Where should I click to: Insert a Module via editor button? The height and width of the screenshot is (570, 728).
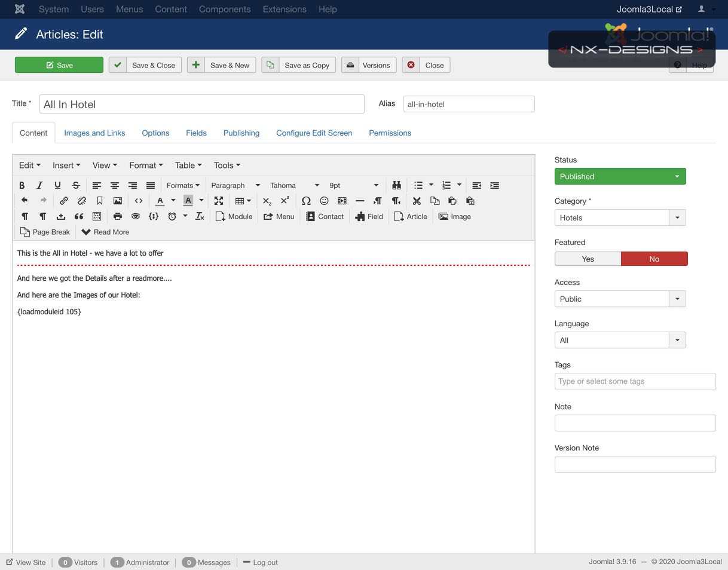point(234,216)
